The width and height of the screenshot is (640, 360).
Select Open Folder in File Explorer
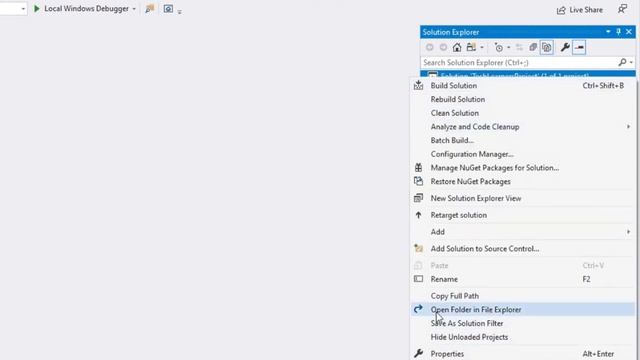point(522,309)
